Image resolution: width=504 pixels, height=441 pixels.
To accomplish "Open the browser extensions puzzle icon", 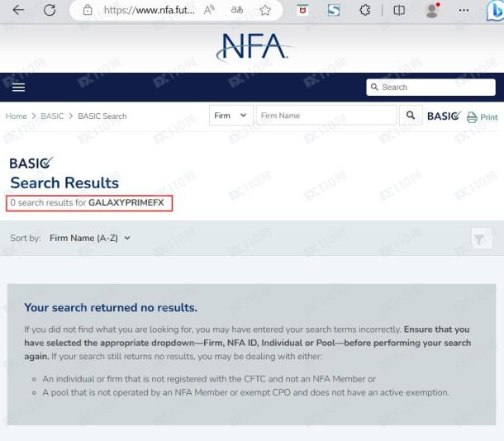I will 365,10.
